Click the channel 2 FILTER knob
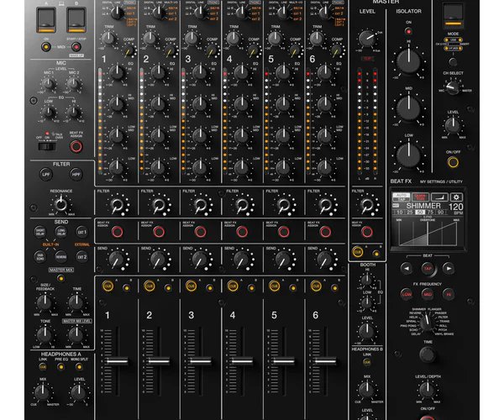 tap(159, 204)
